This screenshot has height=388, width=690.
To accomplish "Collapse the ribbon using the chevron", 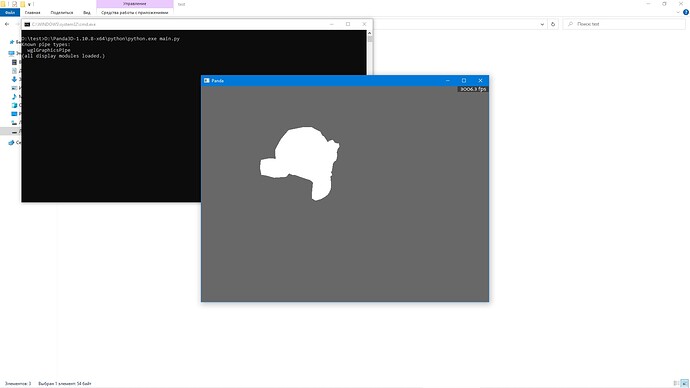I will (x=678, y=12).
